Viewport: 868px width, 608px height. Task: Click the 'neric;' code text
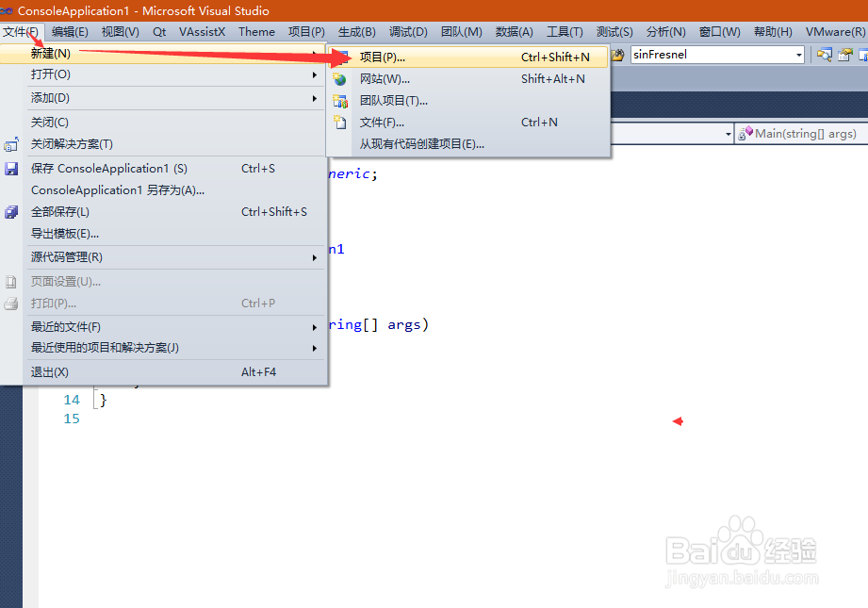353,173
